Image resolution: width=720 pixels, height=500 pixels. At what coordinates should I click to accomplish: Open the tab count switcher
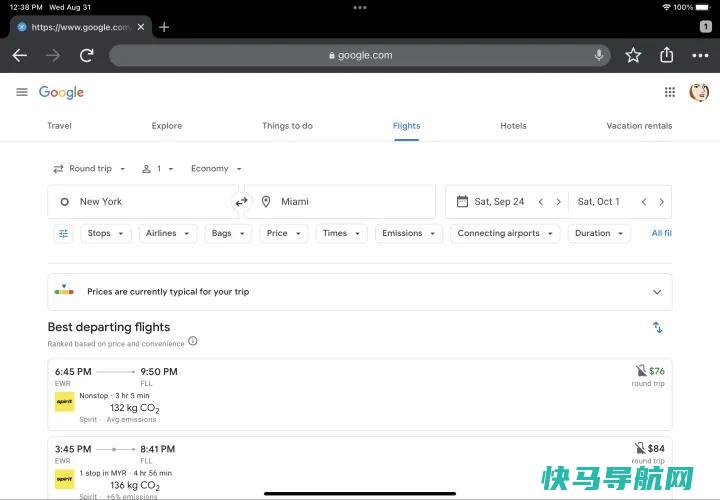[706, 27]
